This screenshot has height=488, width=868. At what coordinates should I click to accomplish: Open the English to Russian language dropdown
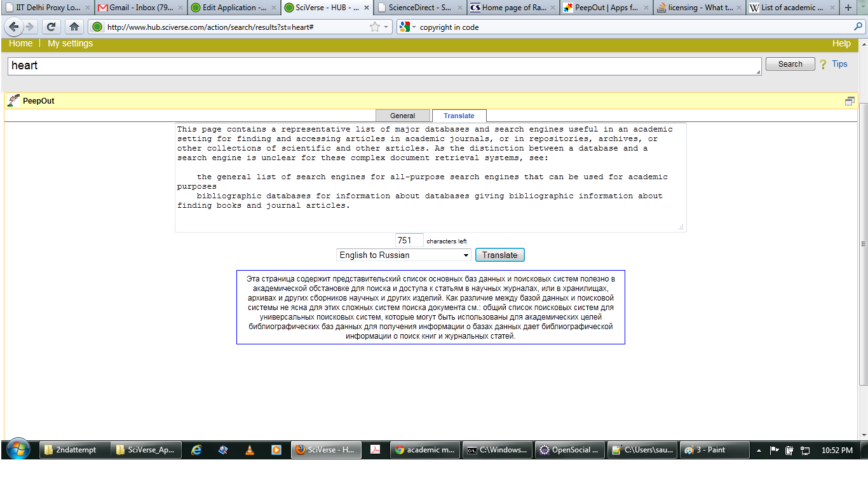pos(403,255)
